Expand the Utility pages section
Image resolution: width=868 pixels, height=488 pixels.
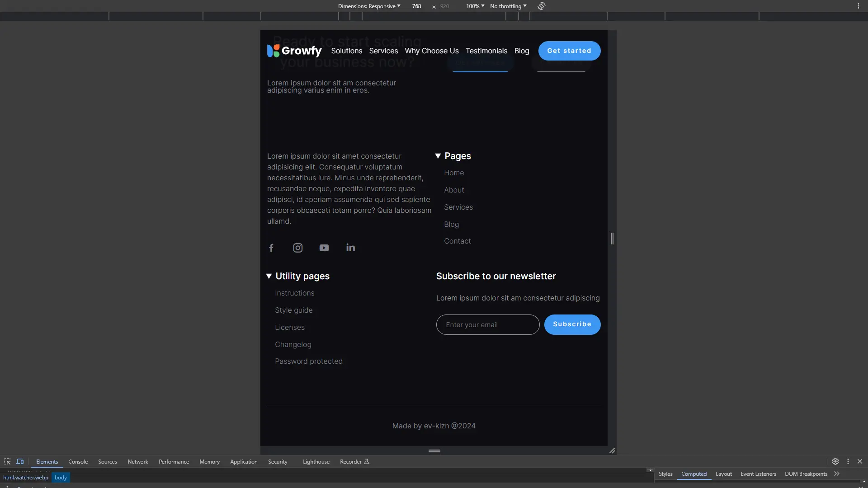269,276
